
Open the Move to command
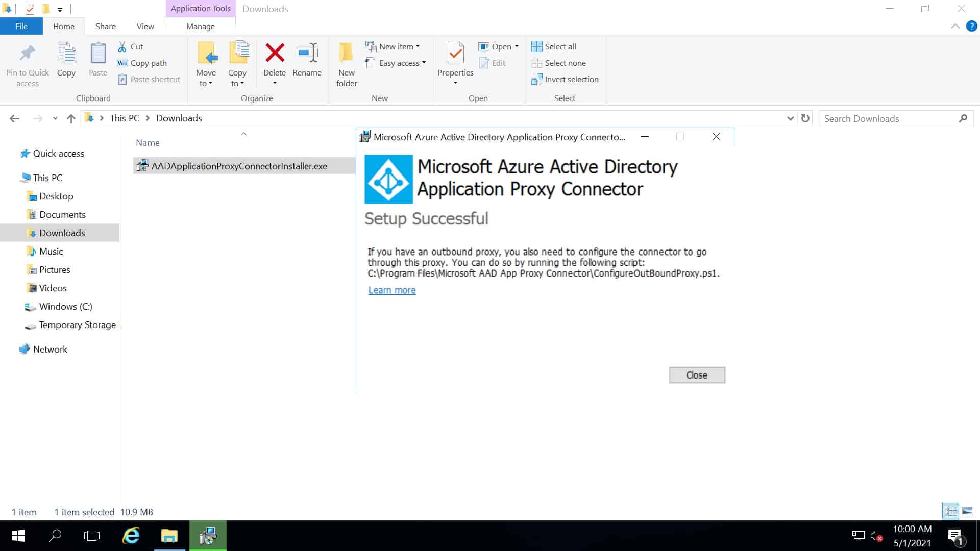206,64
